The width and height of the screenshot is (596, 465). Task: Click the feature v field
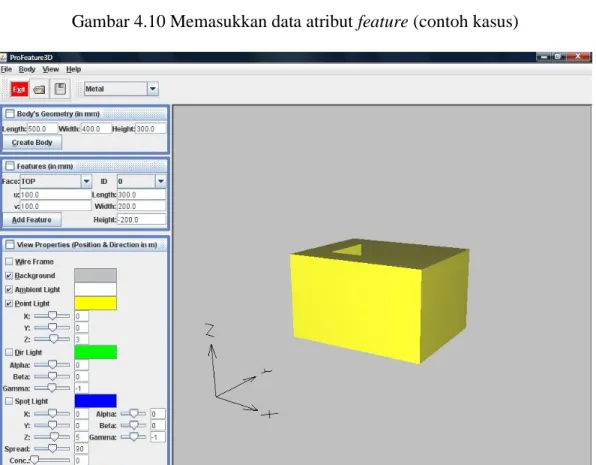[55, 206]
